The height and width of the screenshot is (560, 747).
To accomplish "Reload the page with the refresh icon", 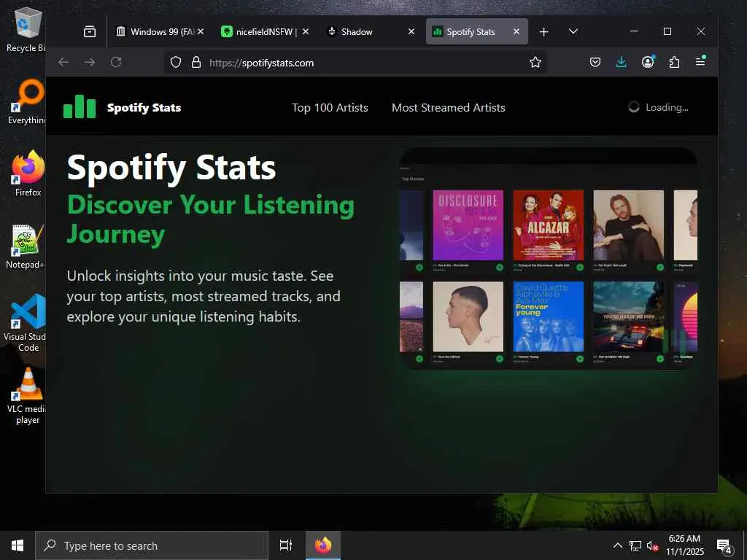I will point(116,63).
